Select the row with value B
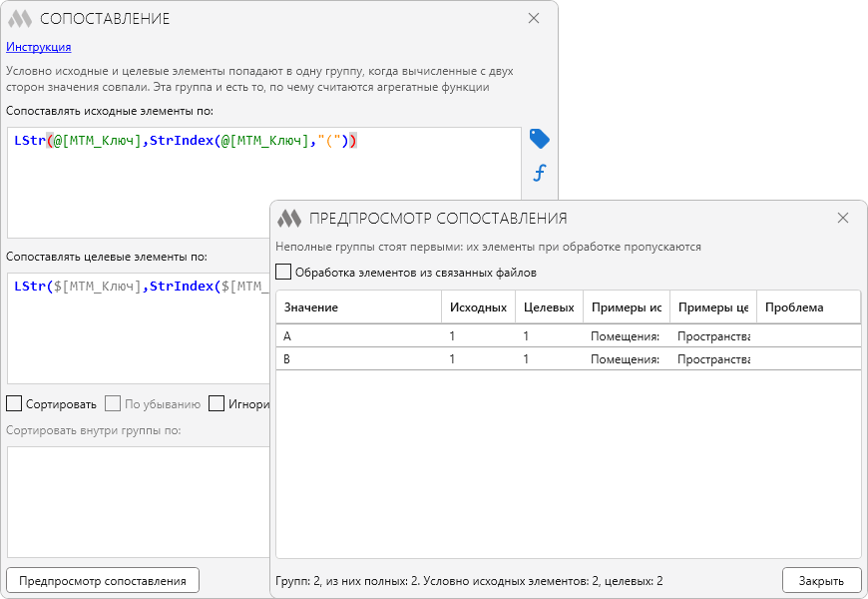 coord(569,359)
